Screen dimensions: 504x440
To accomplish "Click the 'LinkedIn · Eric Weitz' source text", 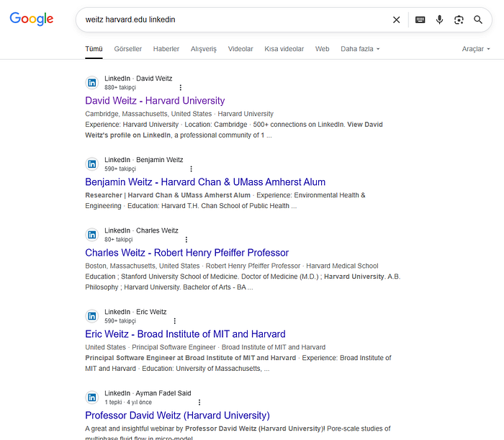I will tap(135, 312).
